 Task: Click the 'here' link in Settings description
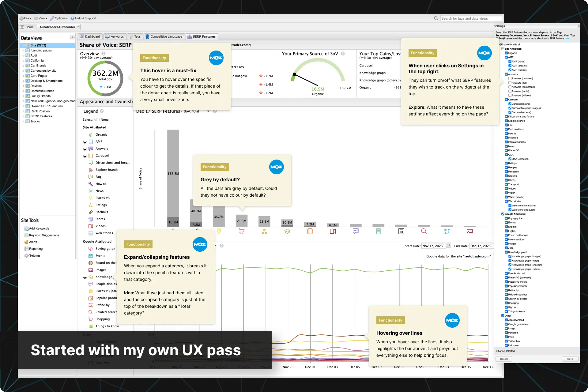tap(567, 39)
